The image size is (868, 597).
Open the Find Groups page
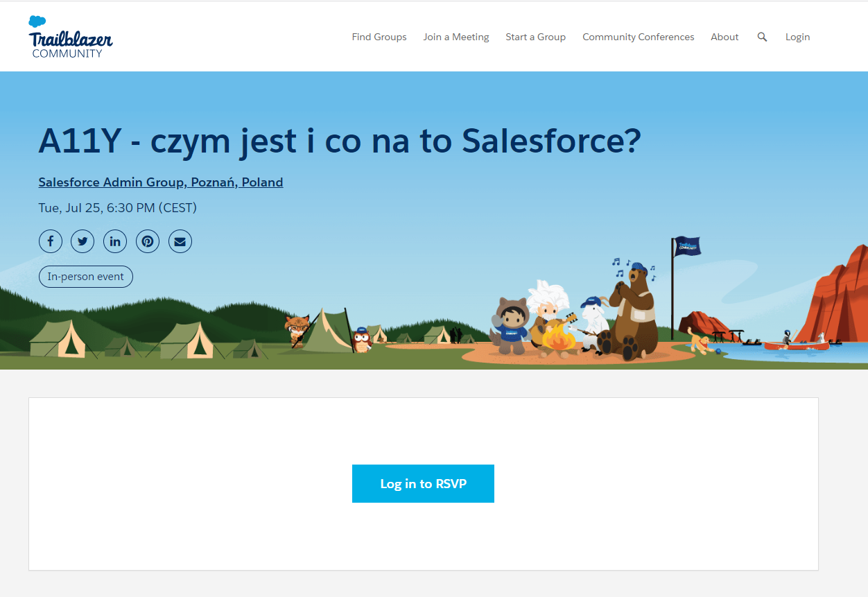(379, 37)
